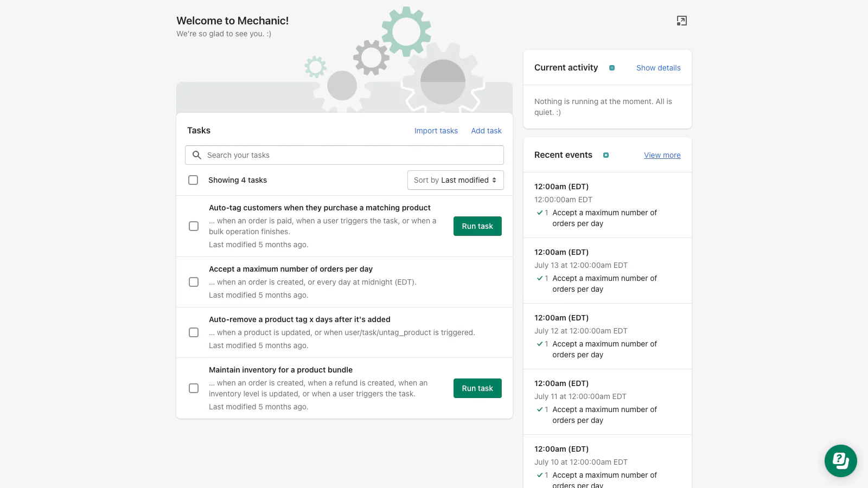Run the Maintain inventory bundle task
868x488 pixels.
click(477, 388)
